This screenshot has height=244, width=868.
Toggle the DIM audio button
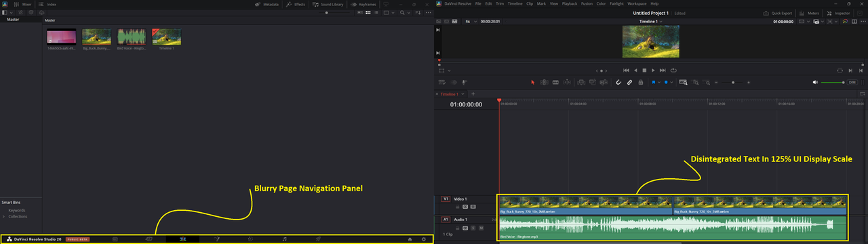[x=852, y=82]
